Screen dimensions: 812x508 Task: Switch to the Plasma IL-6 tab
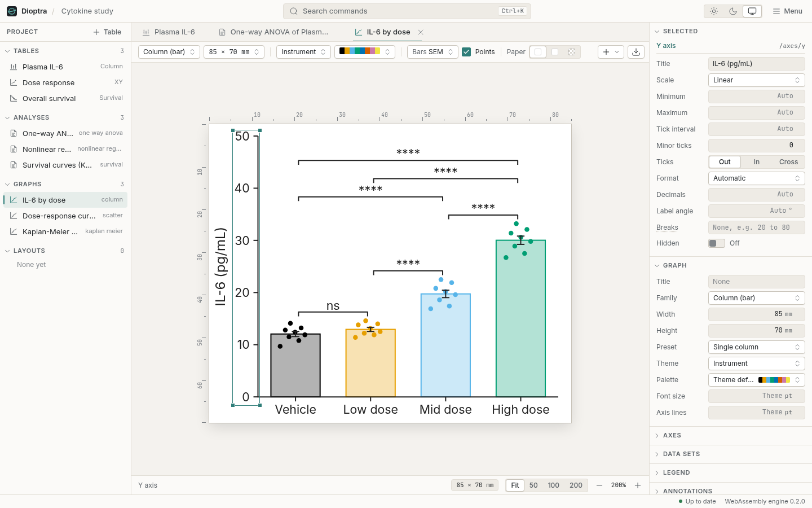tap(169, 32)
